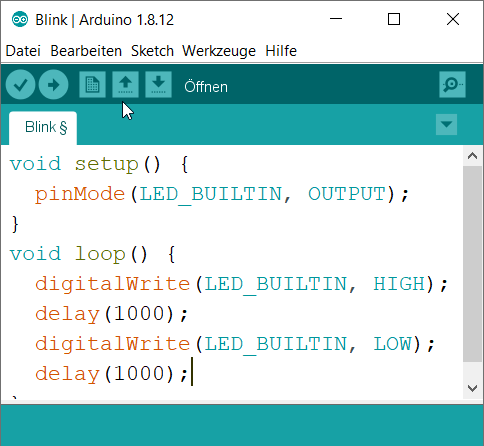484x446 pixels.
Task: Open the Werkzeuge menu
Action: pos(219,51)
